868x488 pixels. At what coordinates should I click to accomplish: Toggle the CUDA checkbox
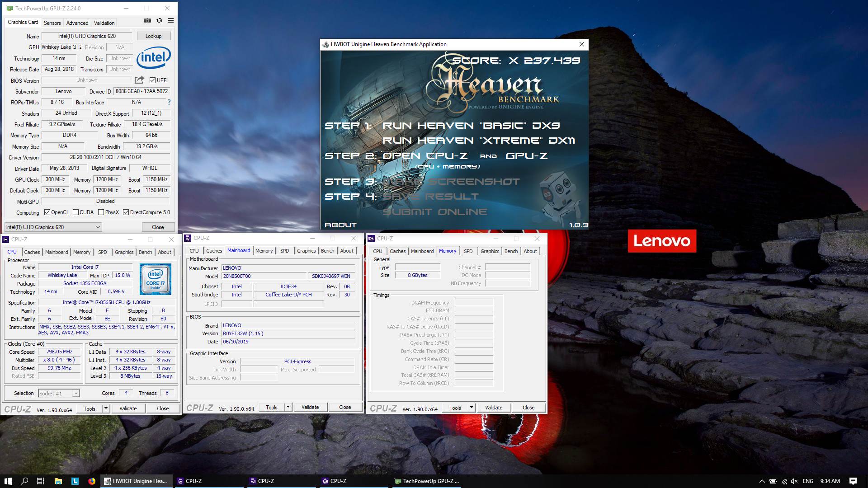pos(75,212)
